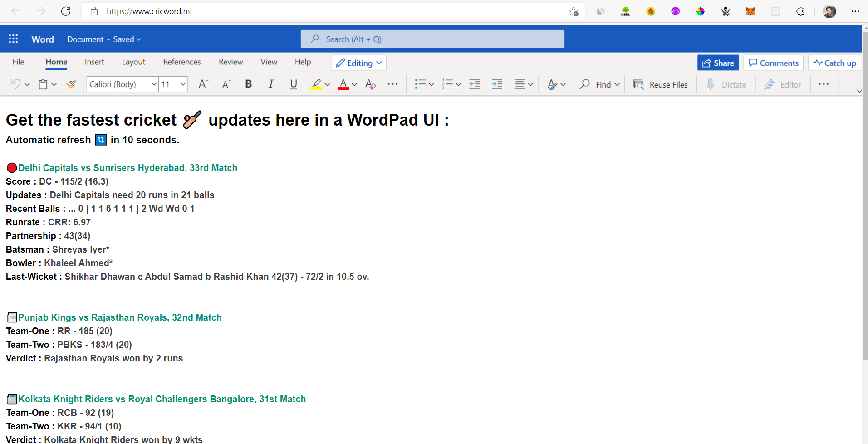
Task: Toggle Underline formatting
Action: [294, 84]
